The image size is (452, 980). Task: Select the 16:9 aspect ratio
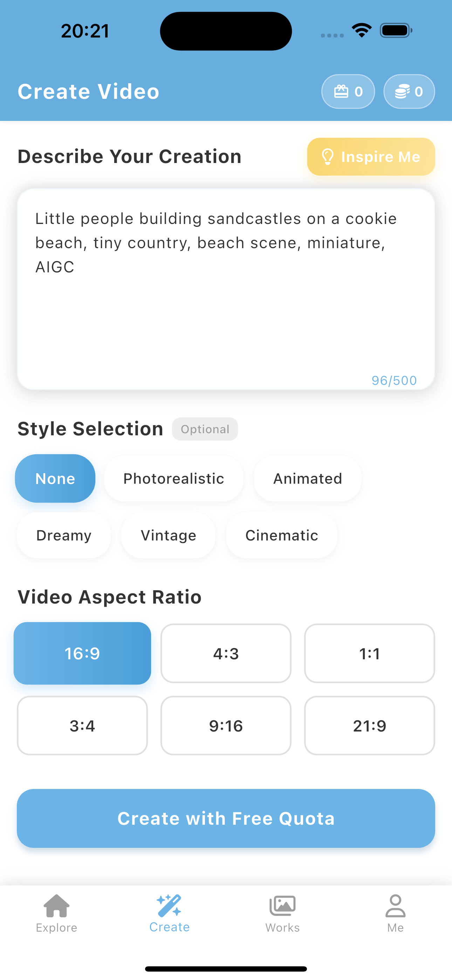pos(82,653)
